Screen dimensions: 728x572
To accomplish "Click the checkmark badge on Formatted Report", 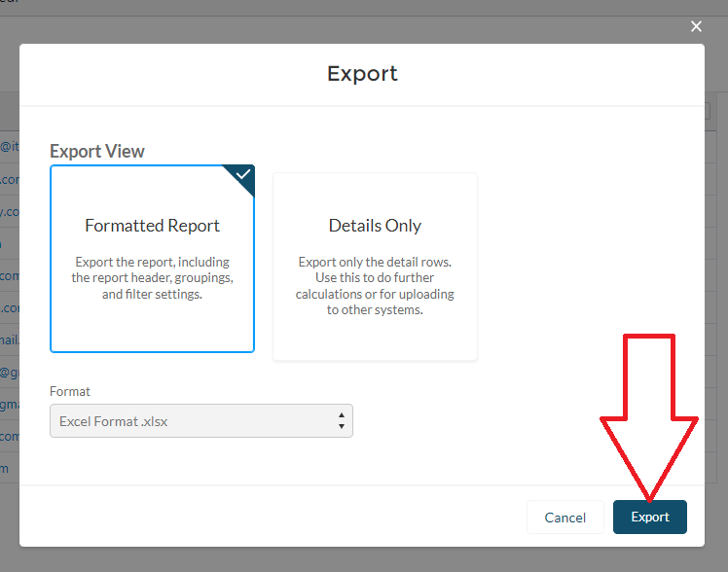I will (x=243, y=175).
